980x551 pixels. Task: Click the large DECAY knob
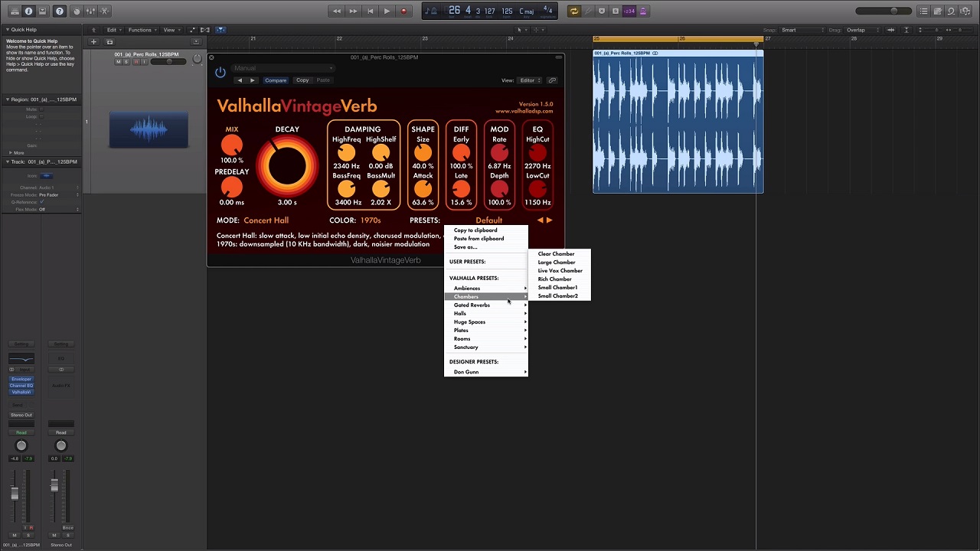287,166
